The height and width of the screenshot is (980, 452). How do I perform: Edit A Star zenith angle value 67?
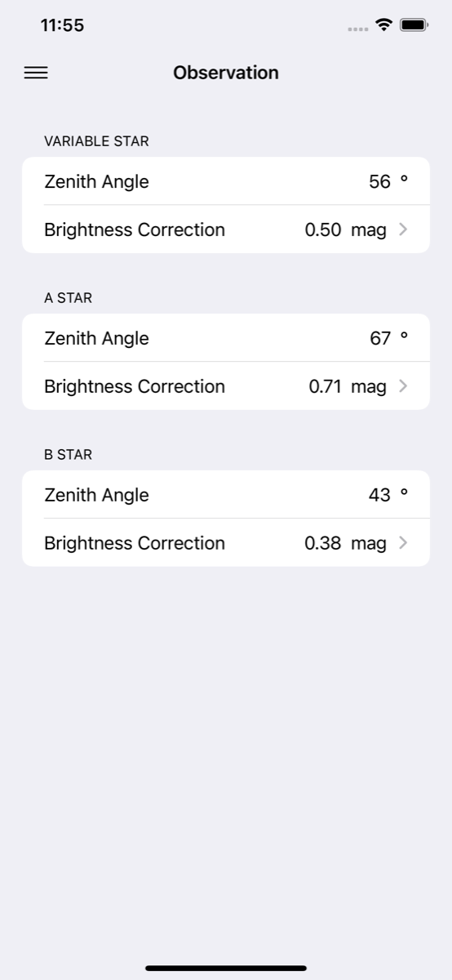point(380,338)
